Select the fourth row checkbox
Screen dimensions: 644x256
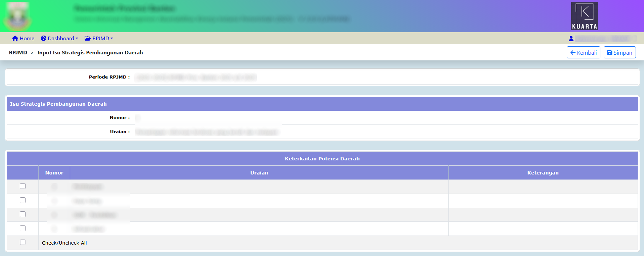[22, 228]
